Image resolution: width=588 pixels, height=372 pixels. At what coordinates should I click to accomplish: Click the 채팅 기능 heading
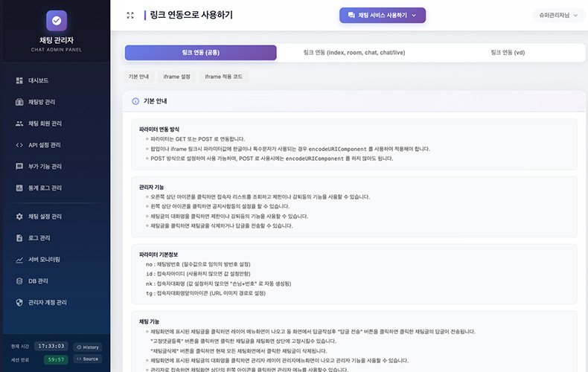coord(149,321)
